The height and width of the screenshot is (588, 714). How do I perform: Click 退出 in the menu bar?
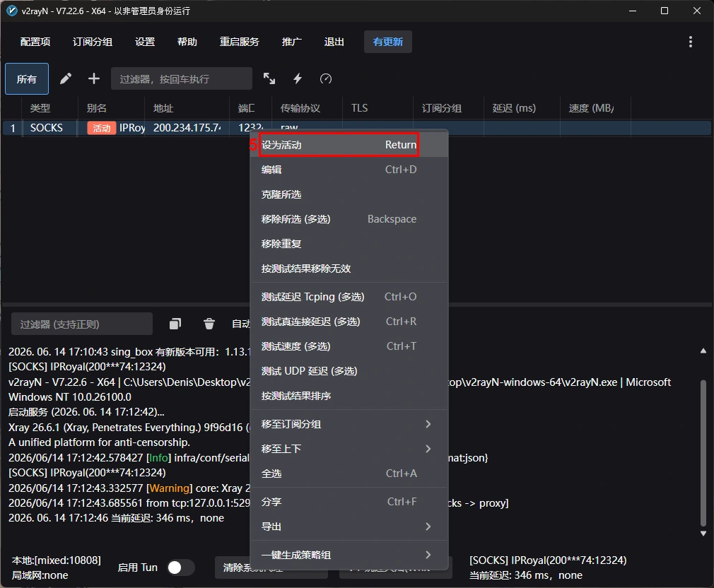tap(334, 42)
